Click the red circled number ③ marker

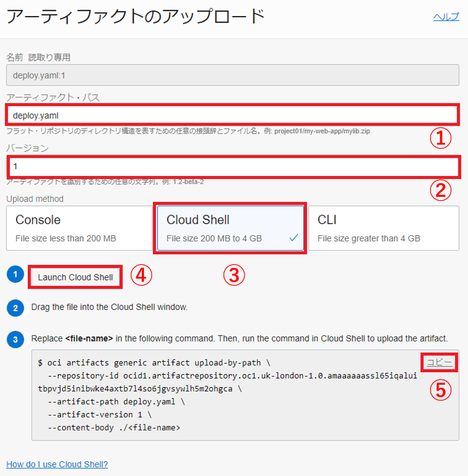234,274
